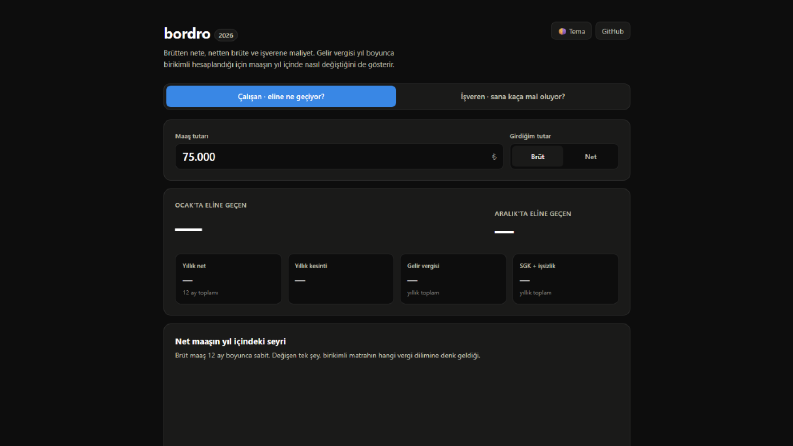
Task: Click the Maaş tutarı label
Action: coord(192,136)
